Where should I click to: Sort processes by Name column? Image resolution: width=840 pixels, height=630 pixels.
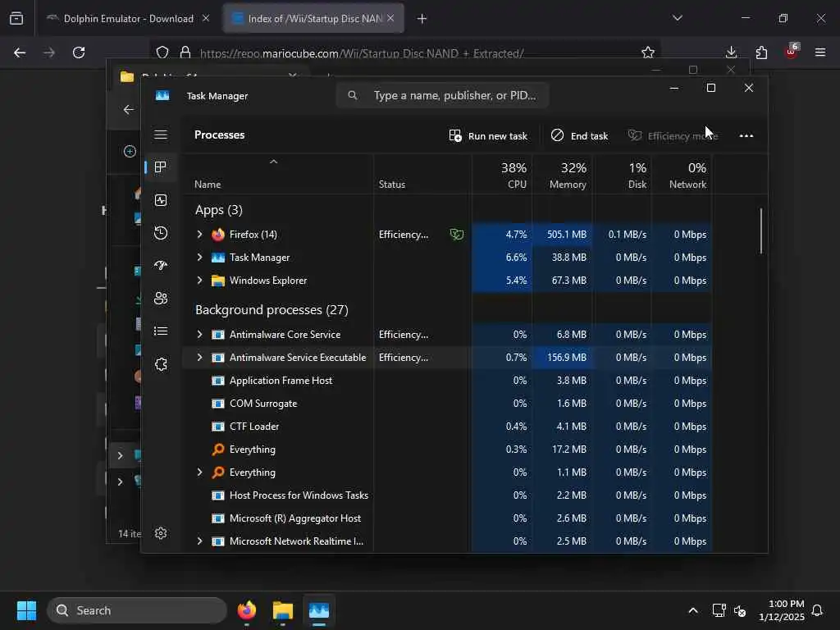click(277, 175)
